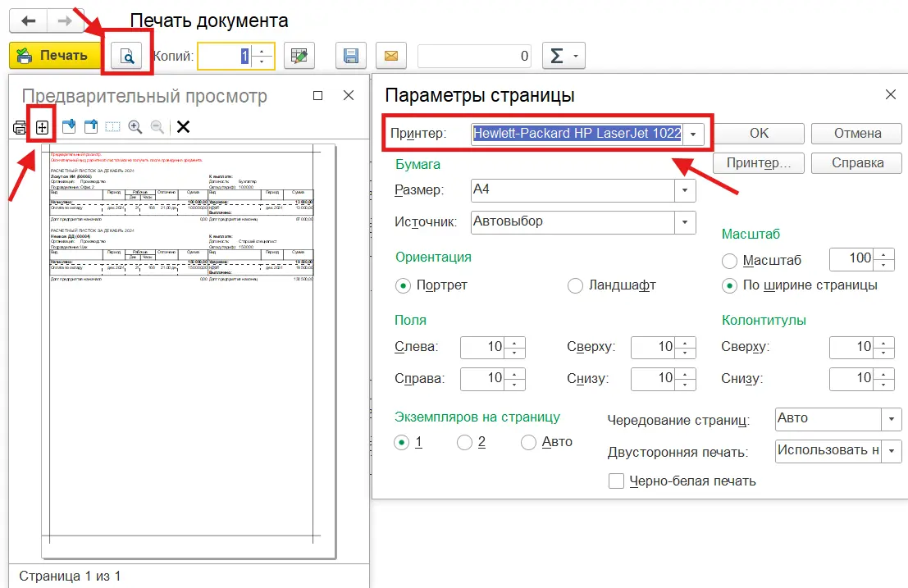This screenshot has height=588, width=908.
Task: Enable Черно-белая печать checkbox
Action: pos(616,481)
